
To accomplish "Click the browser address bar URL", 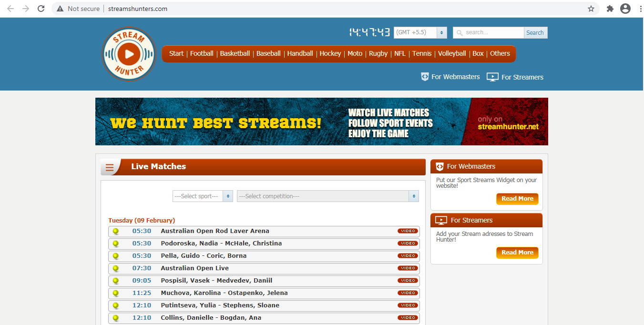I will (138, 9).
